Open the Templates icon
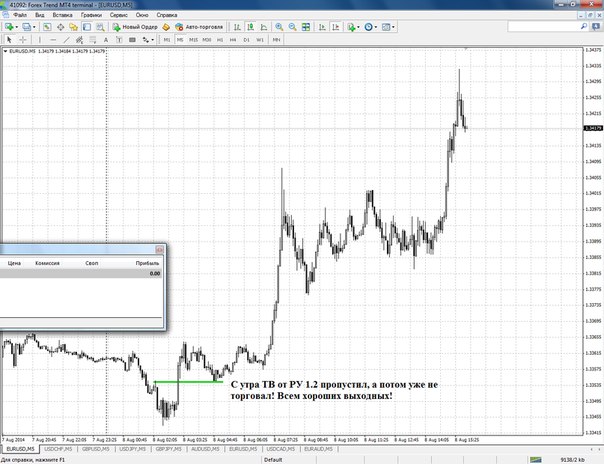604x464 pixels. click(386, 27)
